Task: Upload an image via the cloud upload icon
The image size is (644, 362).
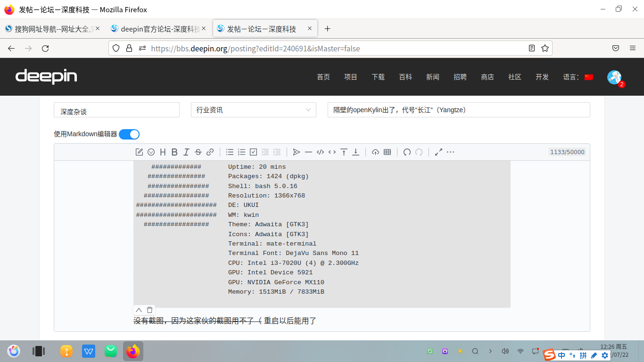Action: point(375,152)
